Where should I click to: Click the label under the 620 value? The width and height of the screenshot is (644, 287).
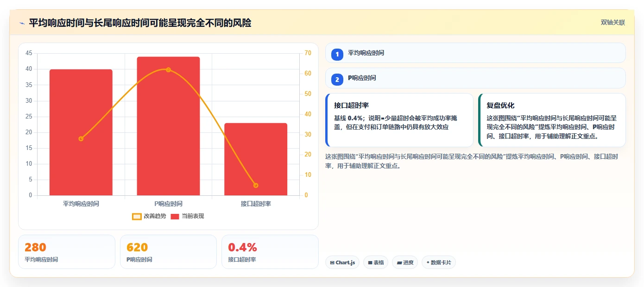click(x=139, y=260)
